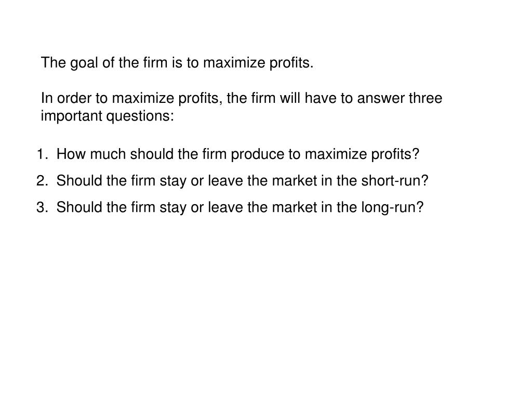Click list number "1."

[x=43, y=154]
